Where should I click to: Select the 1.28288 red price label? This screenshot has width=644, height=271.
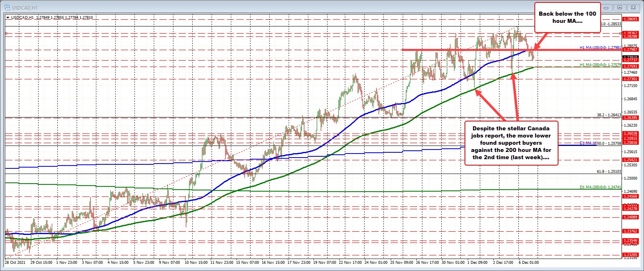click(630, 36)
